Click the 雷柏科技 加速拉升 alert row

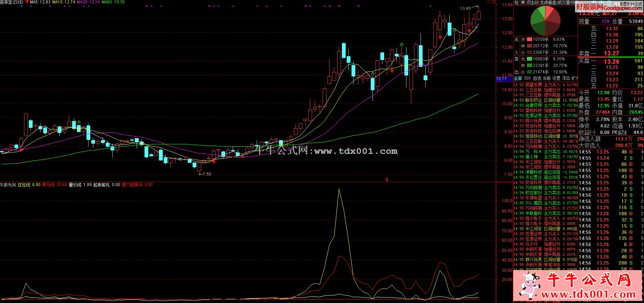545,110
